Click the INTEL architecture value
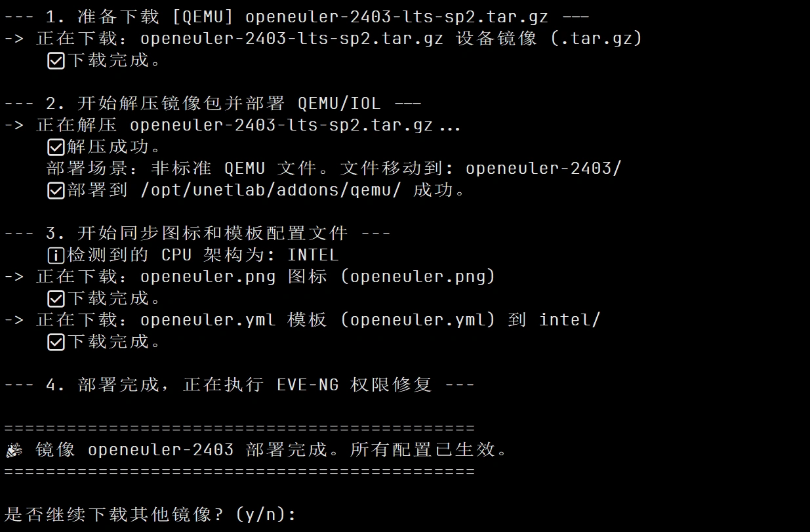The height and width of the screenshot is (532, 810). pyautogui.click(x=313, y=255)
